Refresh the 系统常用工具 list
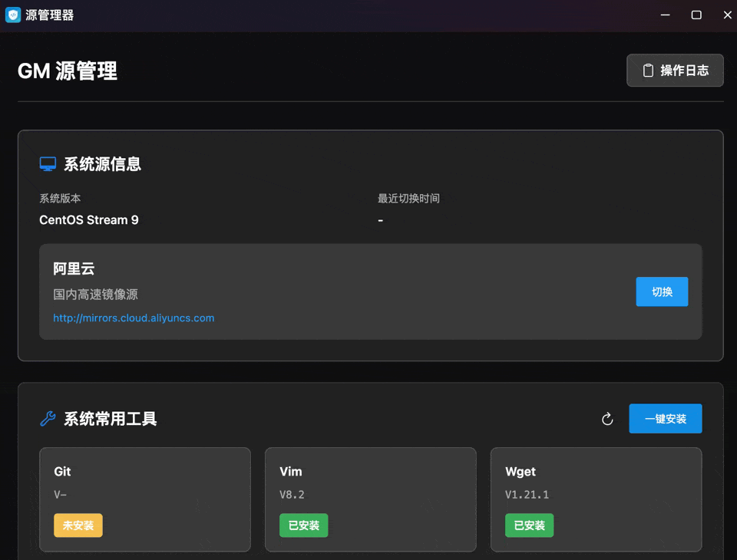737x560 pixels. coord(607,419)
